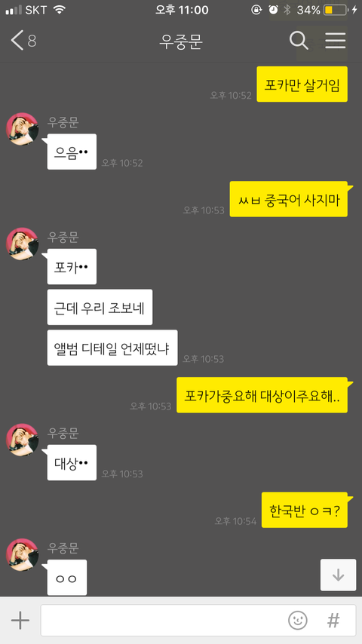
Task: Open the hamburger chat menu
Action: coord(336,41)
